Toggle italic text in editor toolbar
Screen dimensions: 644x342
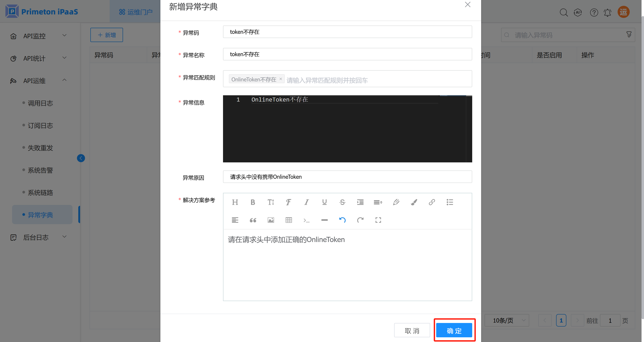tap(306, 202)
